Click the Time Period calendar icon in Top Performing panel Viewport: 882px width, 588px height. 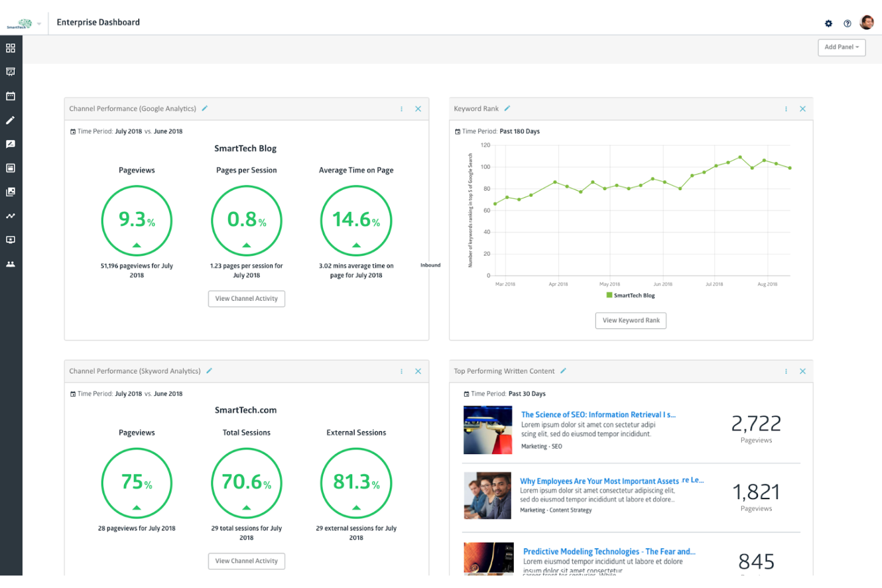click(x=467, y=394)
